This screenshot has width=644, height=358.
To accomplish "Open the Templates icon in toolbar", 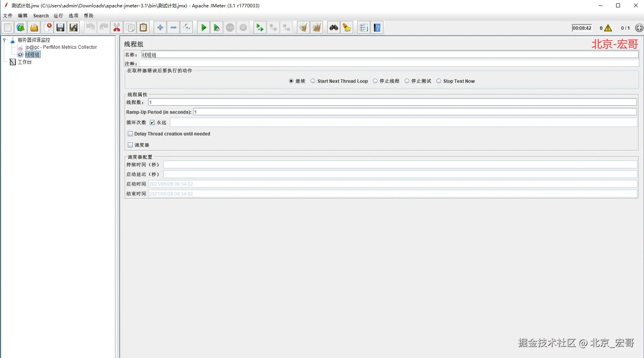I will [21, 27].
